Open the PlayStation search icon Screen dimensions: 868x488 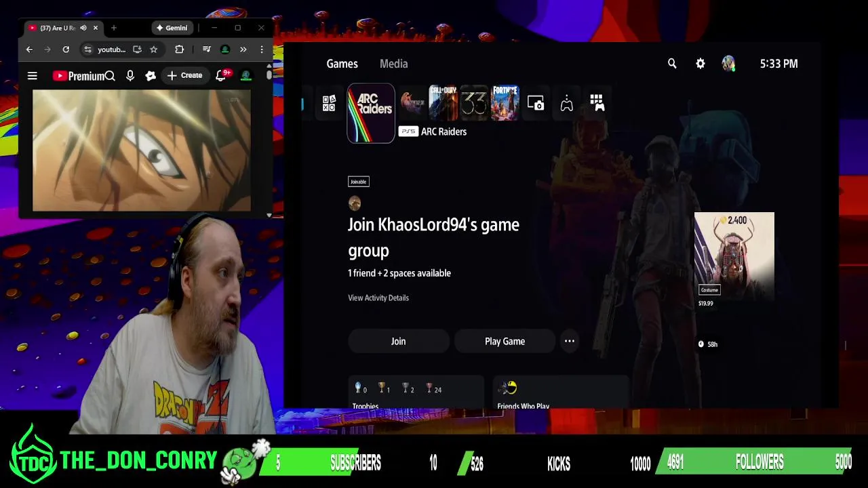click(x=672, y=64)
